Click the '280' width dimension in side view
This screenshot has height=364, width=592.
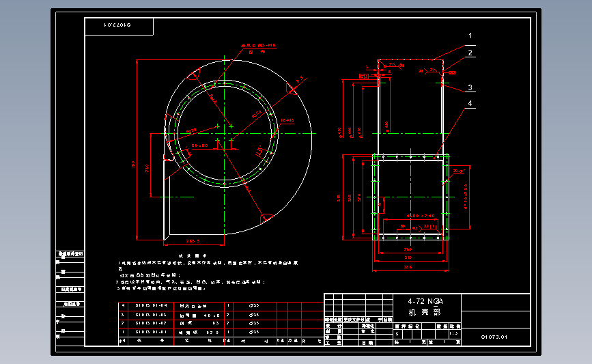(408, 249)
